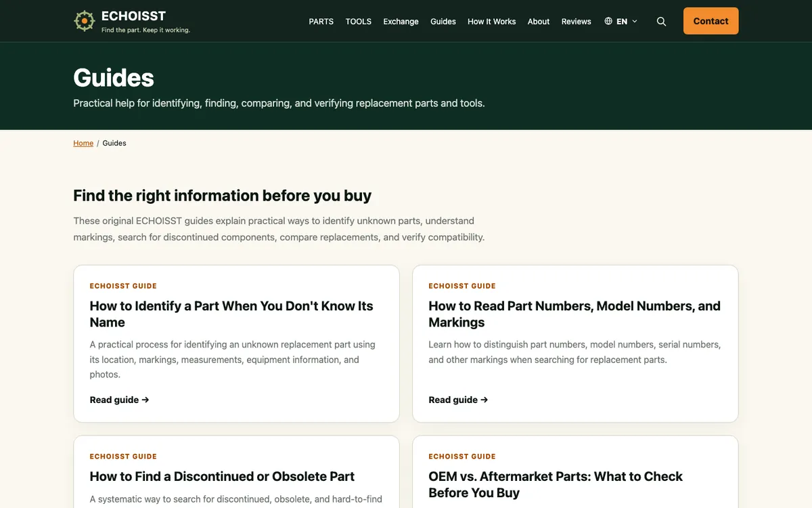
Task: Click 'A systematic way to search' description
Action: tap(236, 499)
